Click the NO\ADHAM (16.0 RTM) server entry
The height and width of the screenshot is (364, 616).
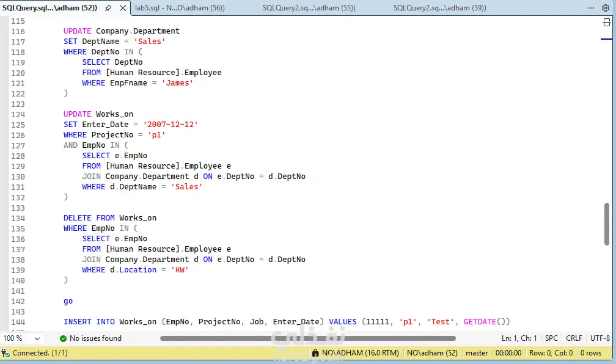click(361, 353)
